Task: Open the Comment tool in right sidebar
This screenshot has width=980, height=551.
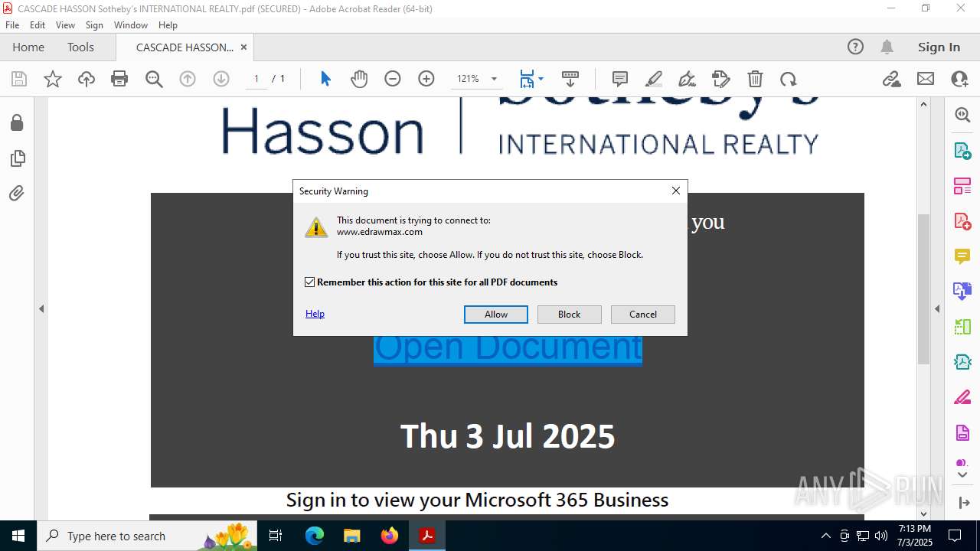Action: [x=962, y=256]
